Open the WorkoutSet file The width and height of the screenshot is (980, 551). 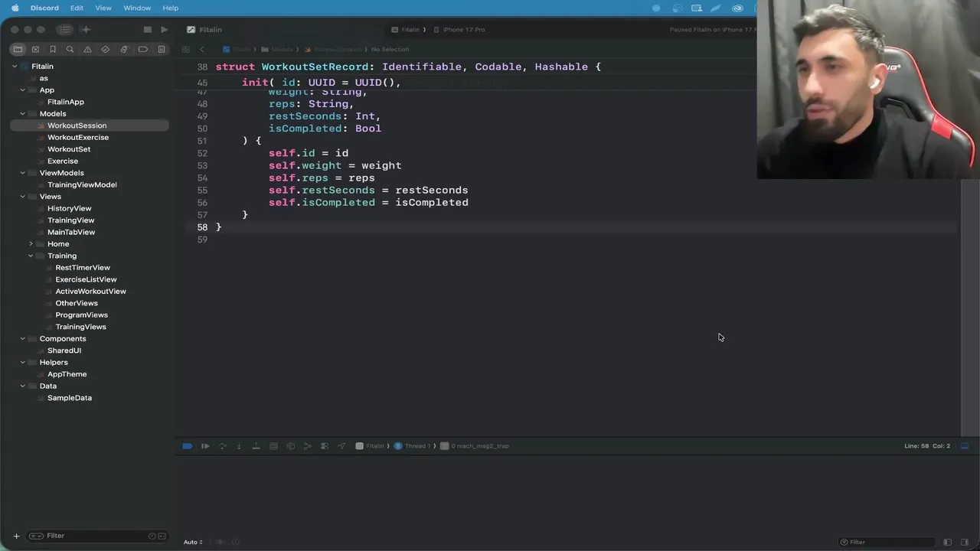pos(69,149)
